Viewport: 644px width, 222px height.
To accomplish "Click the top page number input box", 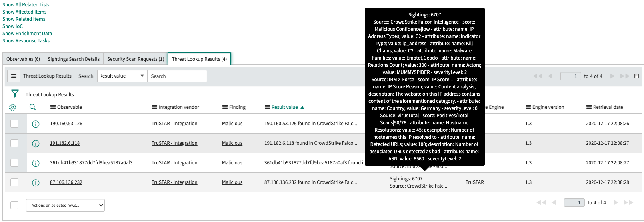I will click(571, 76).
